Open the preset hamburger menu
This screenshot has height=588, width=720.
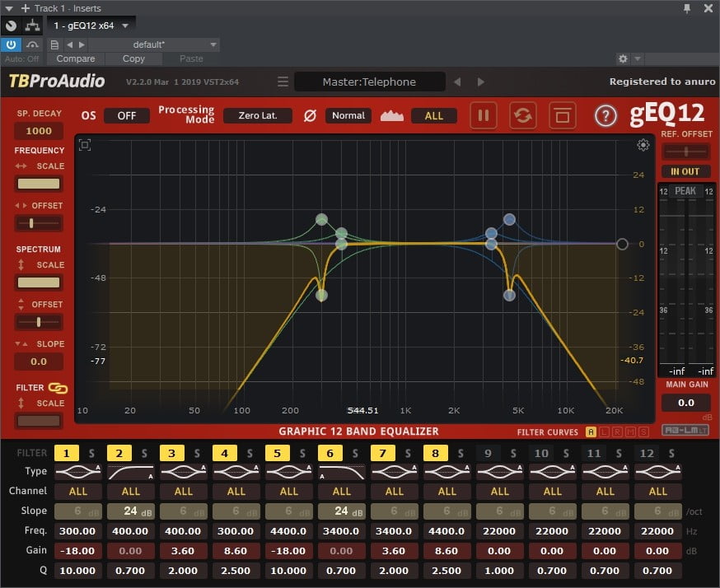(x=283, y=82)
